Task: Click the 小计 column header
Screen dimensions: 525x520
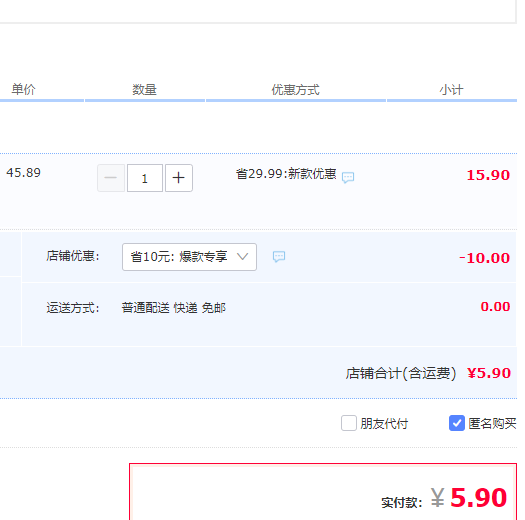Action: tap(451, 89)
